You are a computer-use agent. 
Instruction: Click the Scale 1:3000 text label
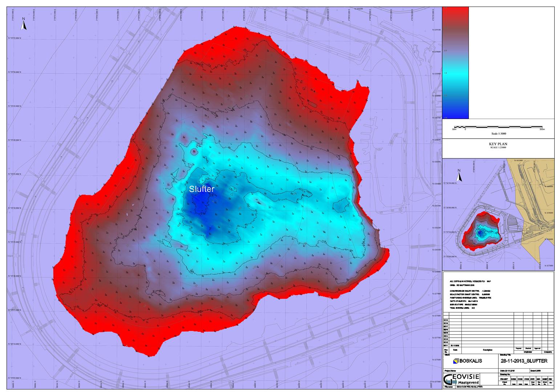click(x=498, y=134)
